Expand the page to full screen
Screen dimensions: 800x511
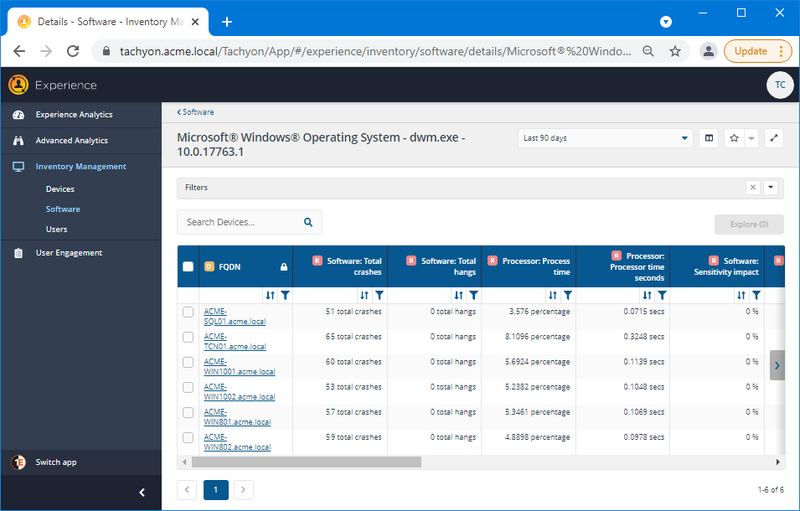point(774,138)
